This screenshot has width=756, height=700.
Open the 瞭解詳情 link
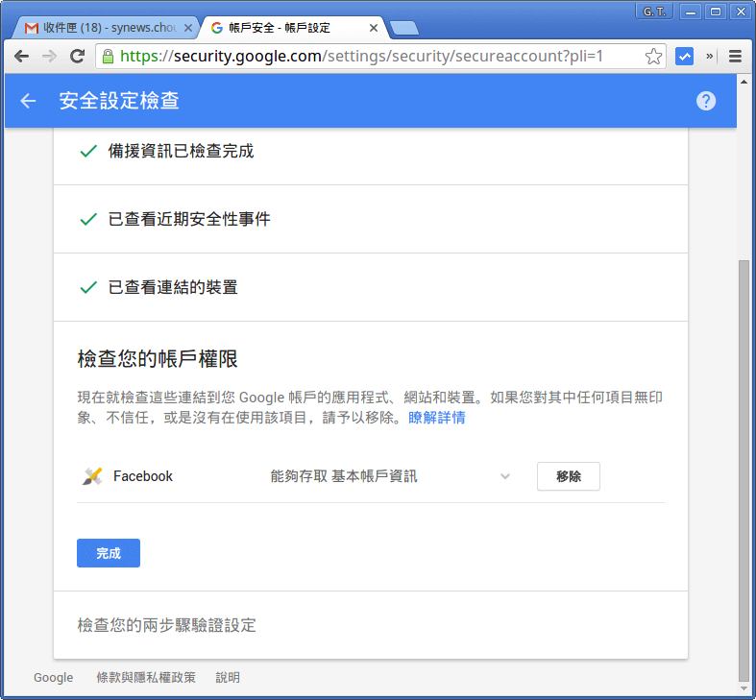pos(437,418)
